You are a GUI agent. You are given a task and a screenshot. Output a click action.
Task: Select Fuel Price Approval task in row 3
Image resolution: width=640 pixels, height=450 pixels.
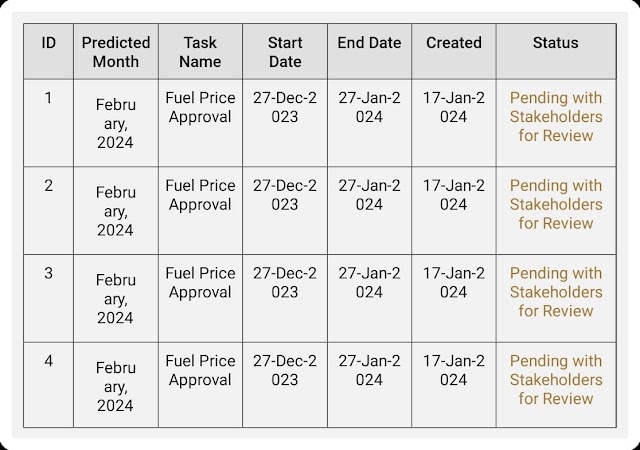(x=200, y=283)
